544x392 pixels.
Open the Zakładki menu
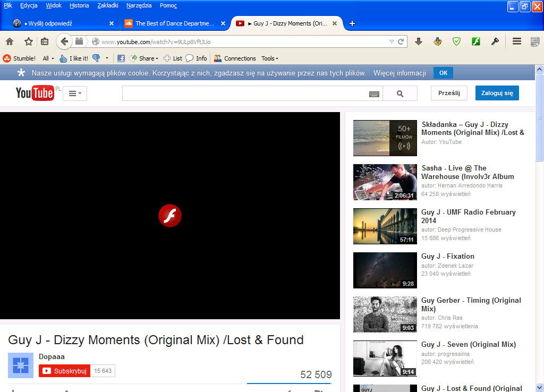(x=108, y=5)
